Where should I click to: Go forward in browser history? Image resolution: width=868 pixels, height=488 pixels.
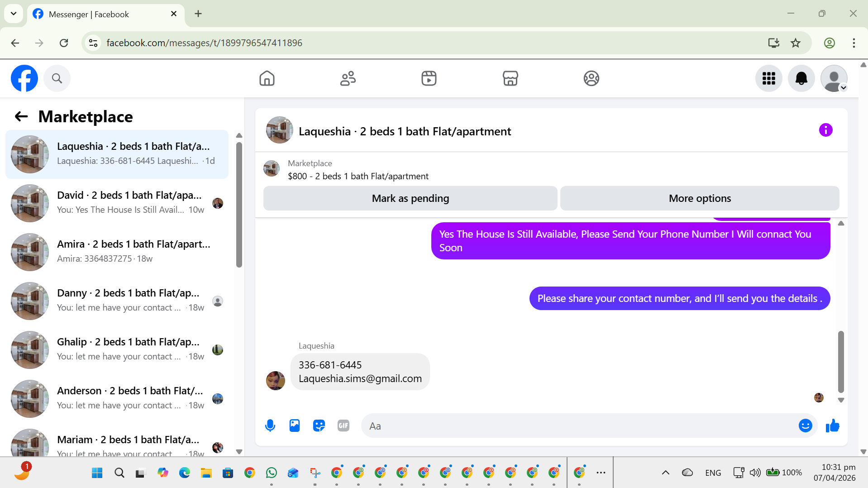coord(39,43)
